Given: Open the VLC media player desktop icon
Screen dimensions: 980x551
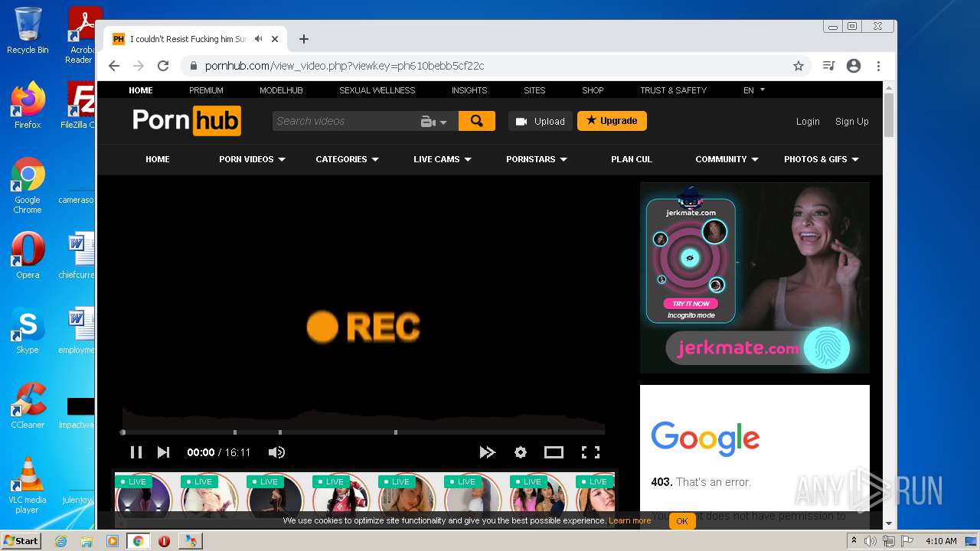Looking at the screenshot, I should tap(28, 485).
